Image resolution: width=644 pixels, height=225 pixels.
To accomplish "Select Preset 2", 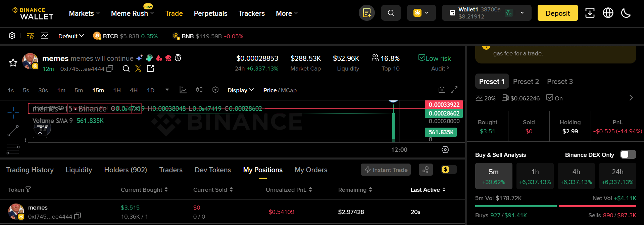I will tap(526, 82).
